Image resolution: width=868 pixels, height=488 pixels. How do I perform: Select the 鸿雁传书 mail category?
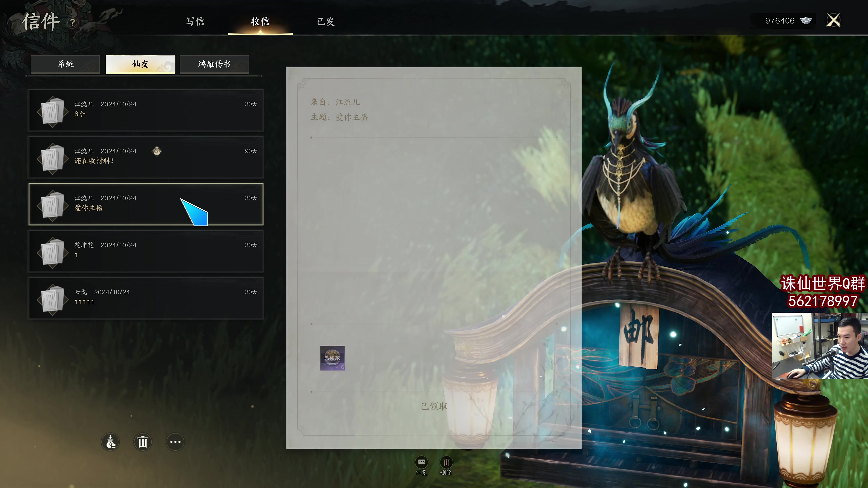(214, 64)
